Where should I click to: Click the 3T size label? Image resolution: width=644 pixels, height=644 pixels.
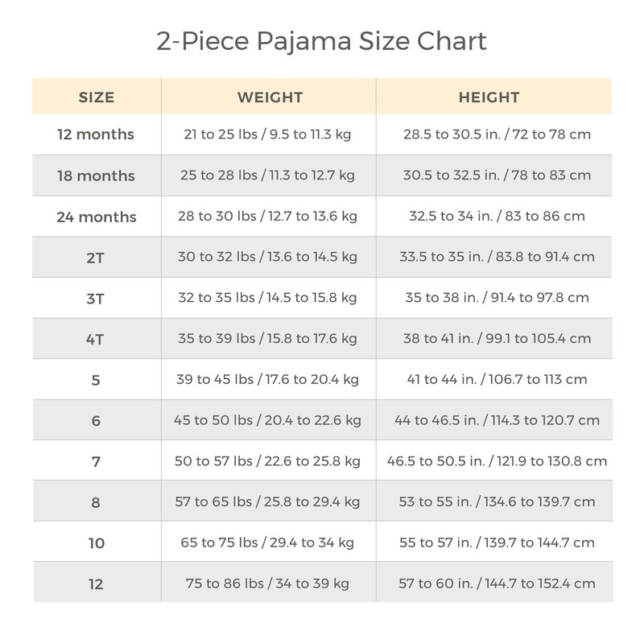click(97, 299)
